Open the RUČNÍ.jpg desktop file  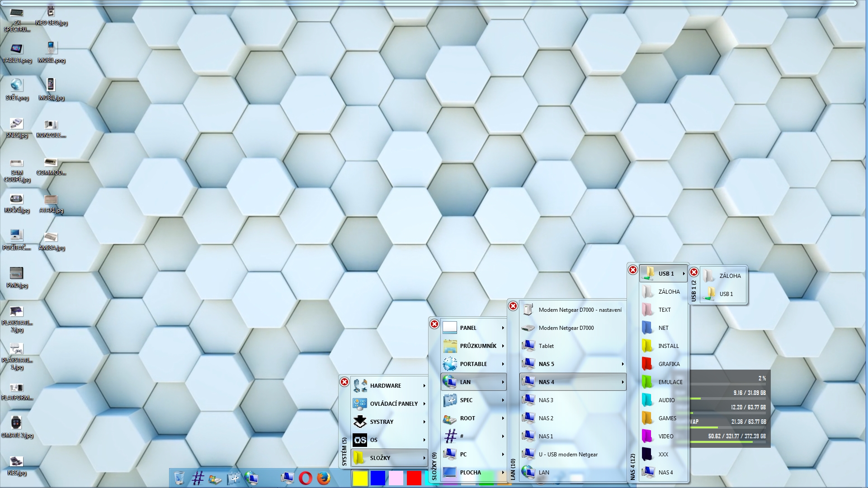(x=17, y=202)
